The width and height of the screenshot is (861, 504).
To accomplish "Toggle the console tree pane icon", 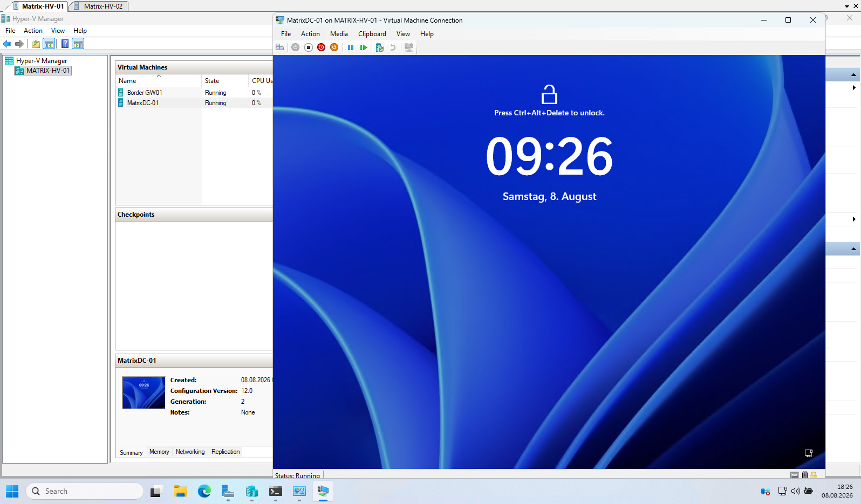I will tap(49, 44).
